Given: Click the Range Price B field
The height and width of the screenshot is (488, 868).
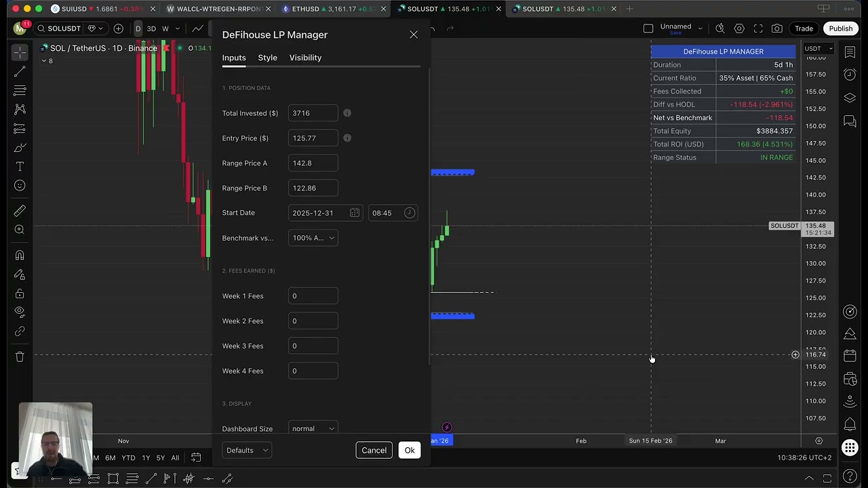Looking at the screenshot, I should pos(313,188).
